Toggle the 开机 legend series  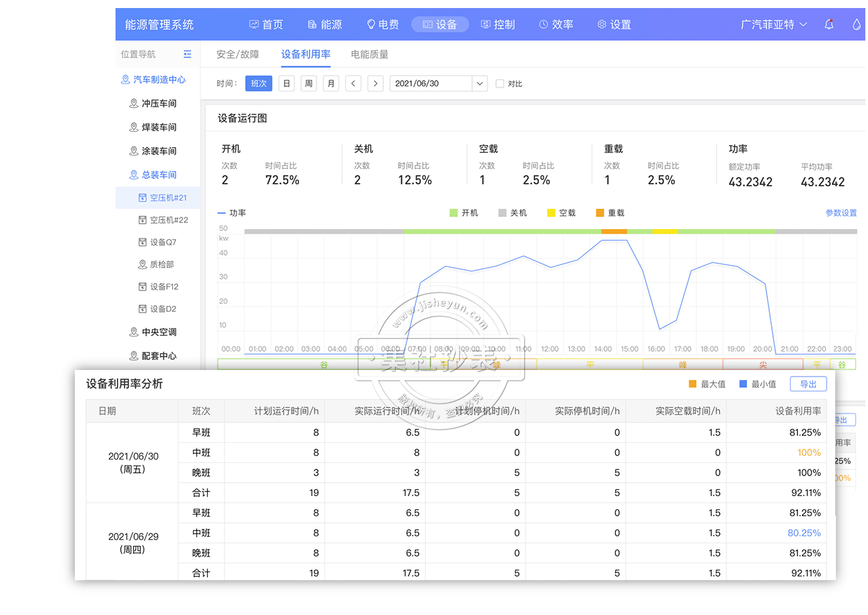463,213
